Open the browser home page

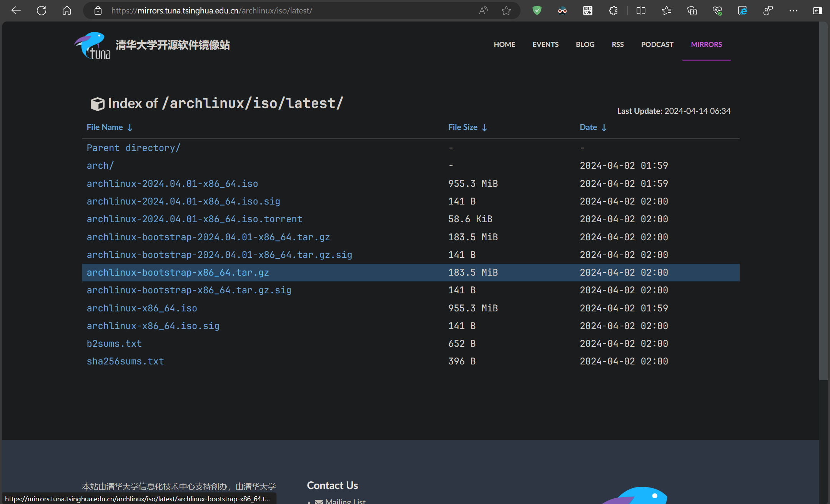(x=67, y=11)
